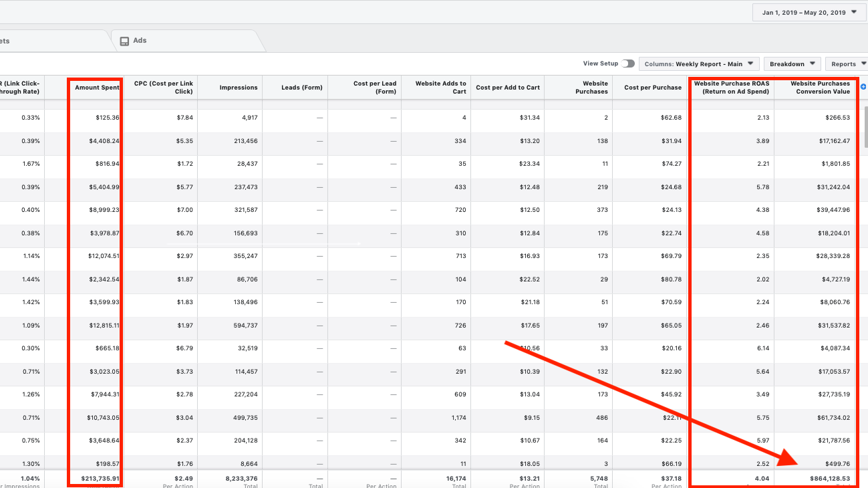Click Website Purchases Conversion Value header
This screenshot has height=488, width=868.
819,88
